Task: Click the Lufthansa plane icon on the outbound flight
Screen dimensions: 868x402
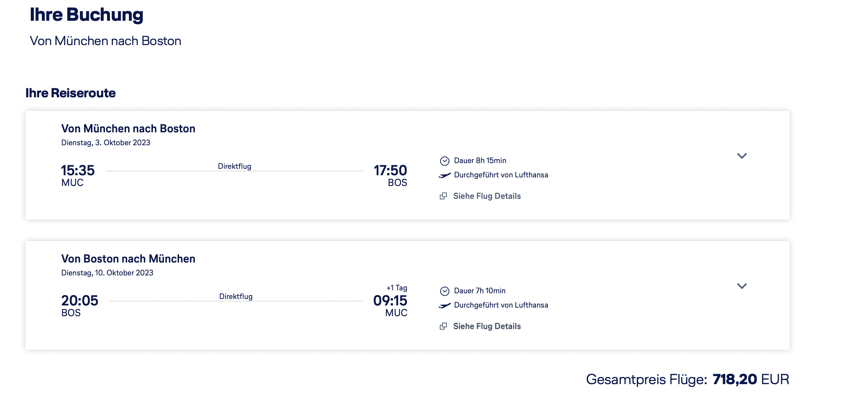Action: coord(444,175)
